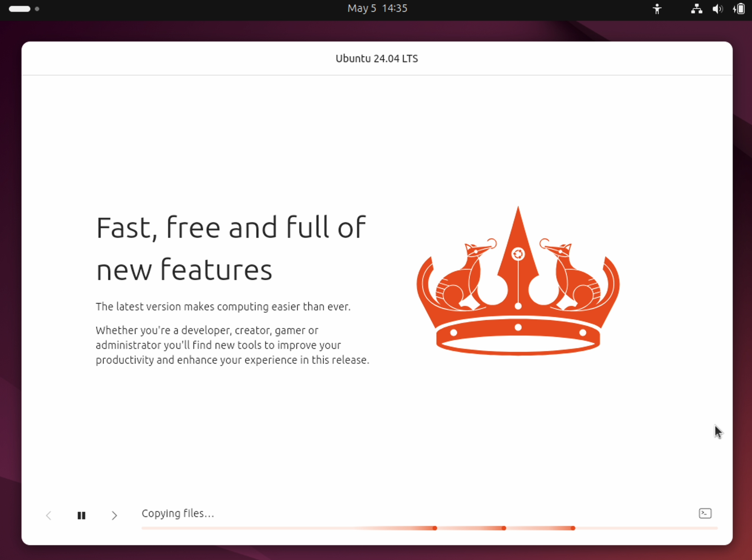Click the wired network status icon

point(696,9)
